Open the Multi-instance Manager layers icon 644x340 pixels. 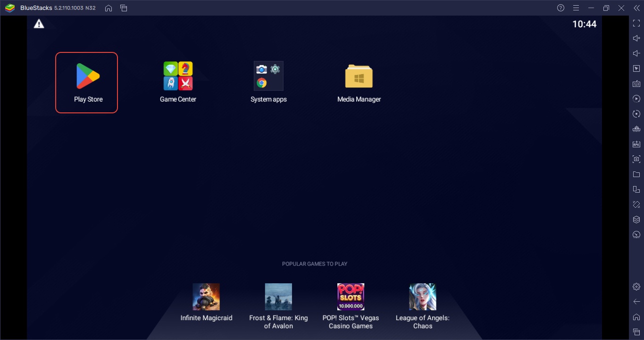tap(636, 220)
